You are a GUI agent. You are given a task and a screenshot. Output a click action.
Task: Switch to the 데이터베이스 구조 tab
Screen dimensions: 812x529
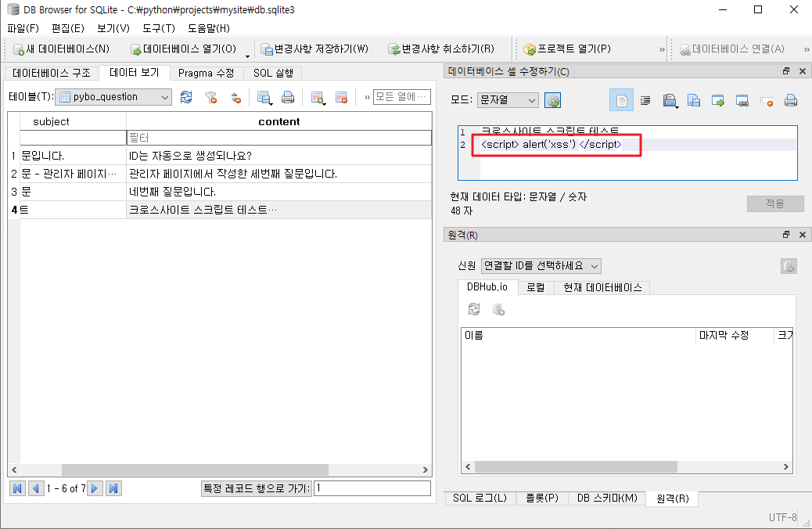tap(52, 73)
